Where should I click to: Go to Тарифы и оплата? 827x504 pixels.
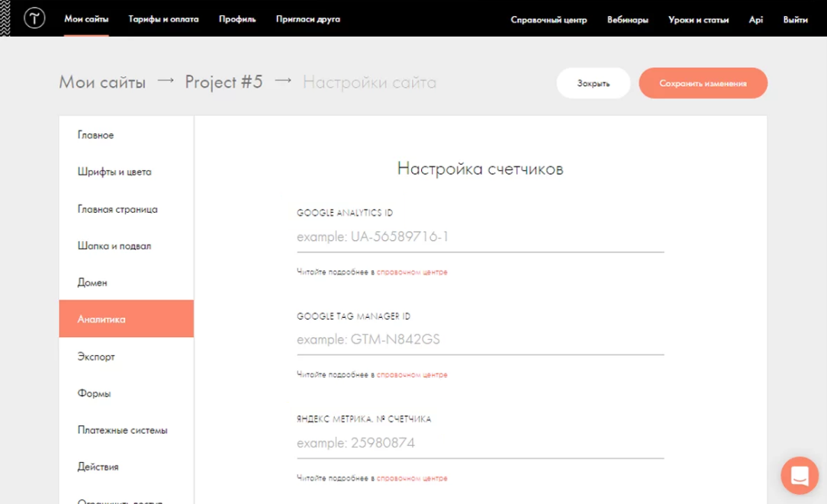(163, 19)
